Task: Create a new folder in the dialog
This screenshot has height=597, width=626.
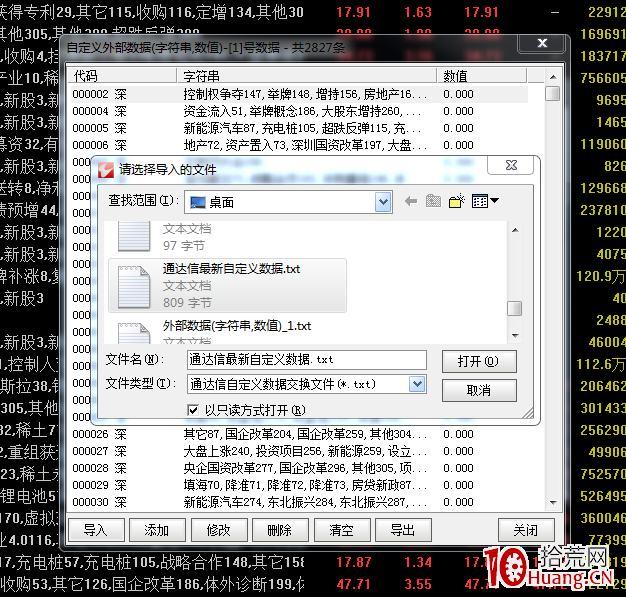Action: [457, 201]
